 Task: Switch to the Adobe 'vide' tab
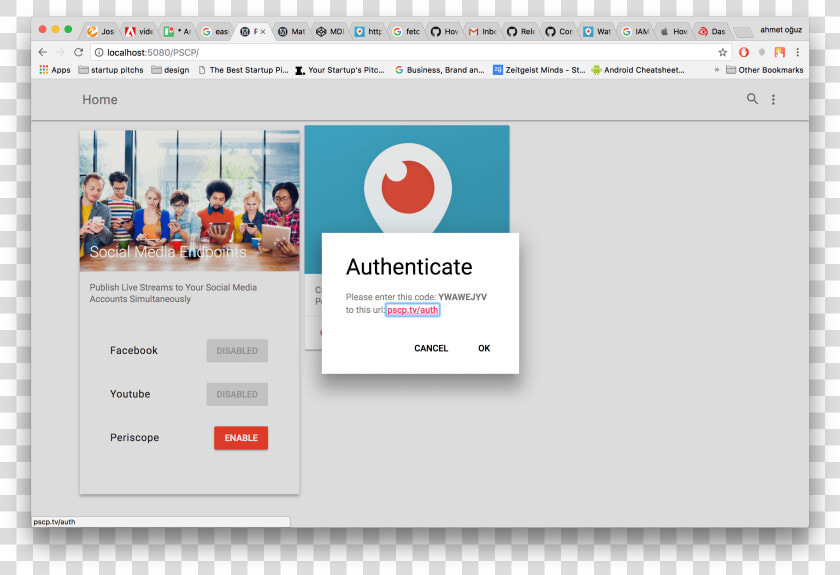pyautogui.click(x=139, y=32)
